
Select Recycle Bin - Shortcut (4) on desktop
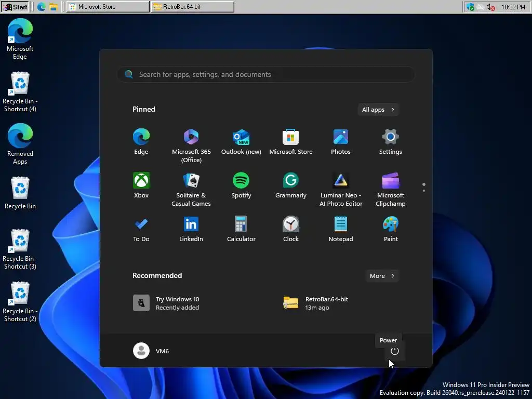point(20,91)
